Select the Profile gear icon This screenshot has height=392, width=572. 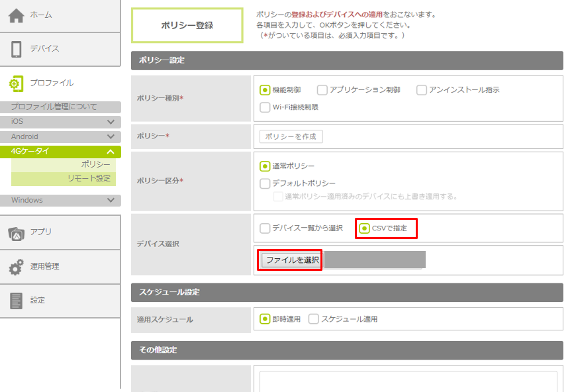17,83
